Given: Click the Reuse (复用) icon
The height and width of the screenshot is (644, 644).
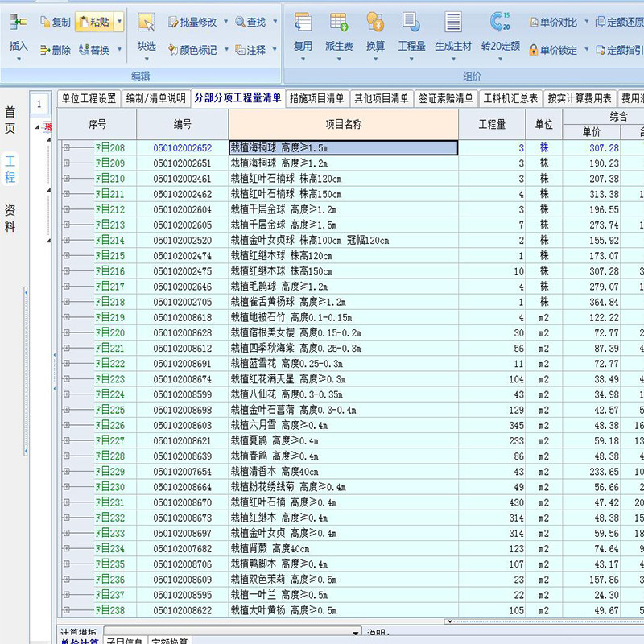Looking at the screenshot, I should [303, 23].
